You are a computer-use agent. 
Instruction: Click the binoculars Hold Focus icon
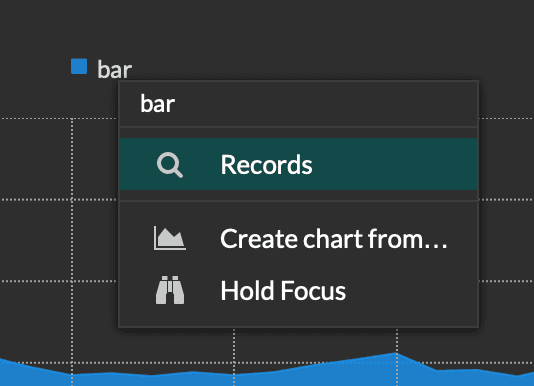point(170,290)
